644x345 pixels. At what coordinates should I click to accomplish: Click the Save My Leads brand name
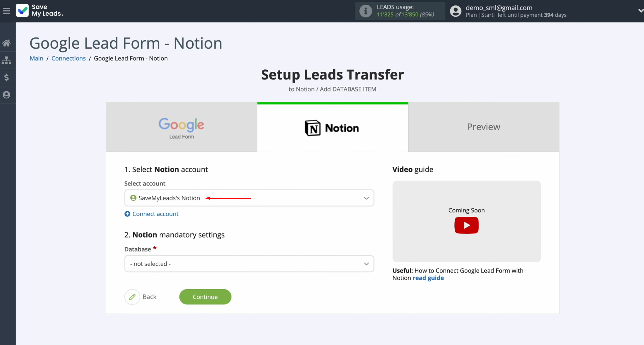47,11
